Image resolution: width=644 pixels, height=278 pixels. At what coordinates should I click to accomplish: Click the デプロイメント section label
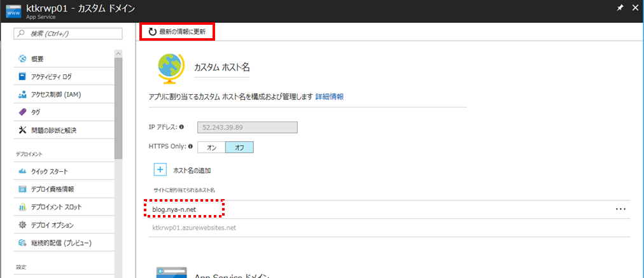[29, 154]
